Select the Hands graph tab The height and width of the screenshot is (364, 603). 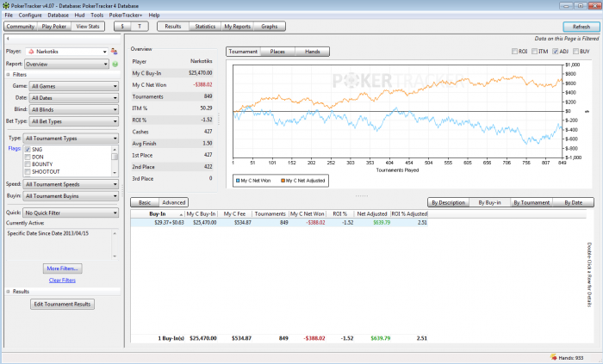[x=312, y=52]
